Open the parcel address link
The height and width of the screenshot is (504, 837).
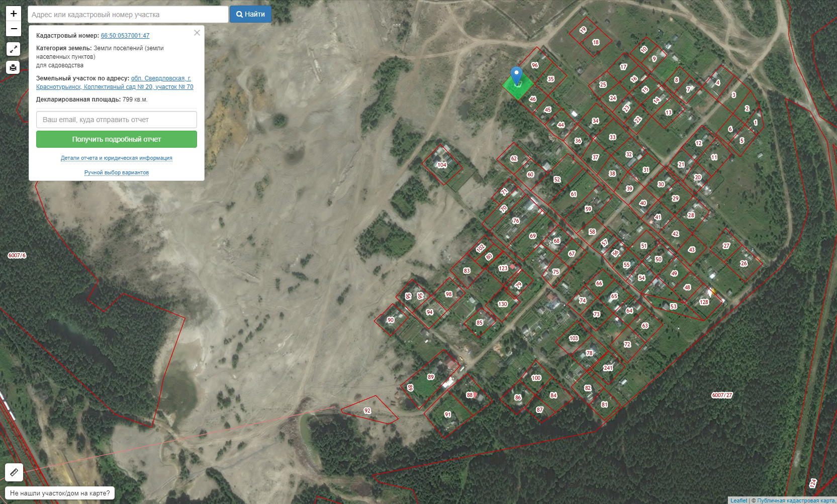click(115, 82)
